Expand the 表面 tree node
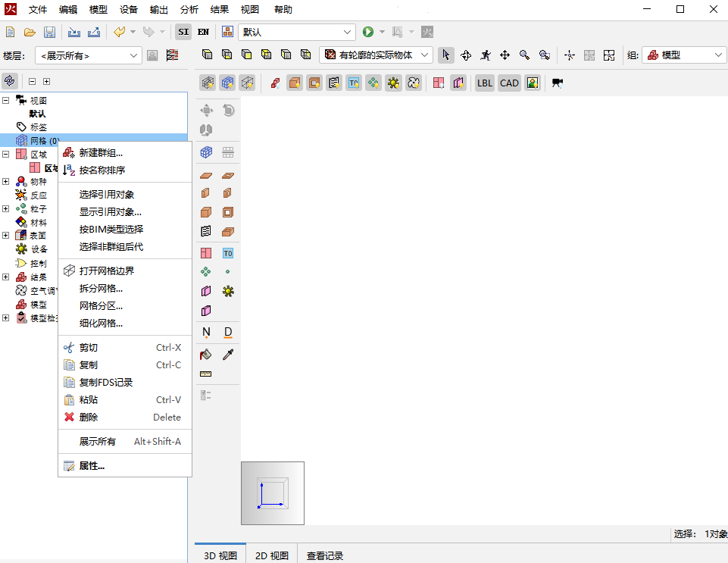The image size is (728, 563). tap(6, 236)
